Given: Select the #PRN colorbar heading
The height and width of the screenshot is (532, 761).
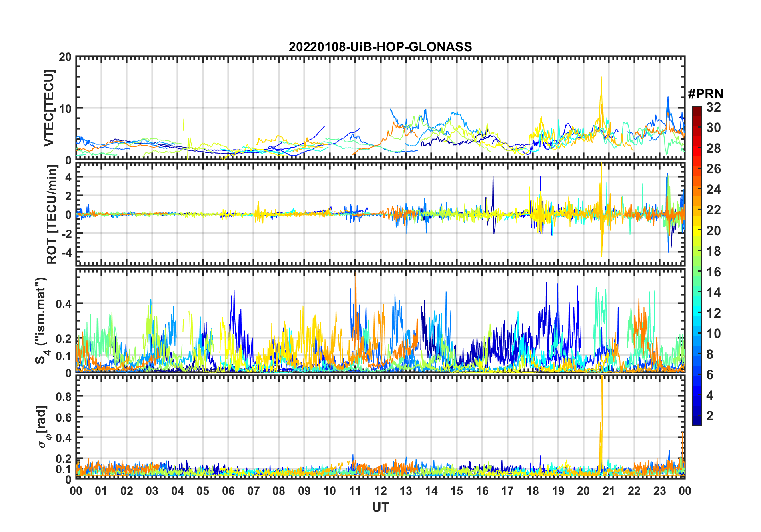Looking at the screenshot, I should [x=705, y=94].
